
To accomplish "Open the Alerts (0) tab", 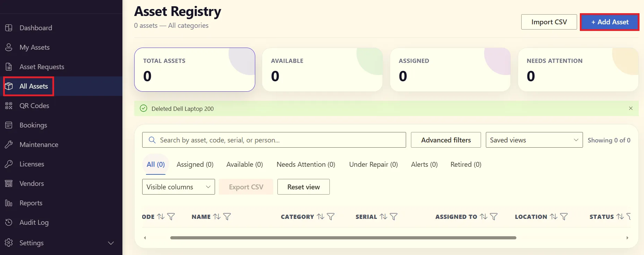I will tap(424, 164).
